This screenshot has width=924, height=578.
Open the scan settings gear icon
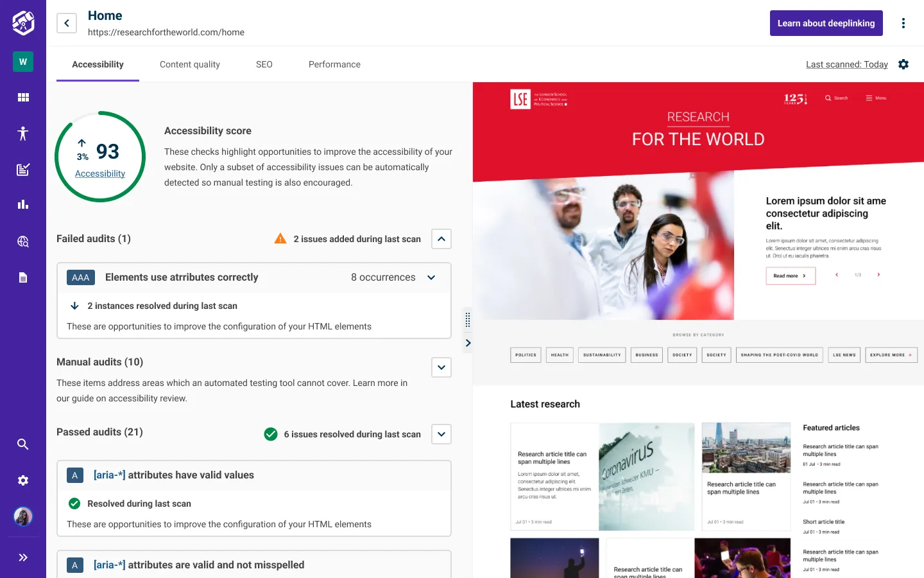(x=903, y=64)
